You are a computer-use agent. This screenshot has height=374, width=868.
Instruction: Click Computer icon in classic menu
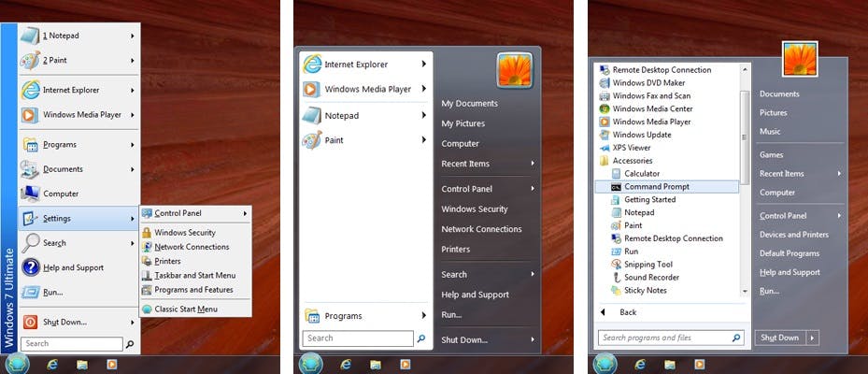click(31, 194)
